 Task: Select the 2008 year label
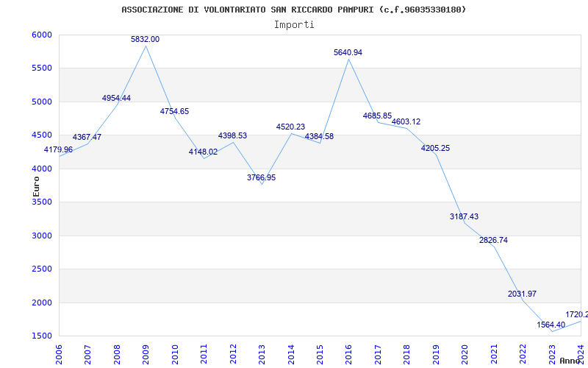pyautogui.click(x=117, y=354)
